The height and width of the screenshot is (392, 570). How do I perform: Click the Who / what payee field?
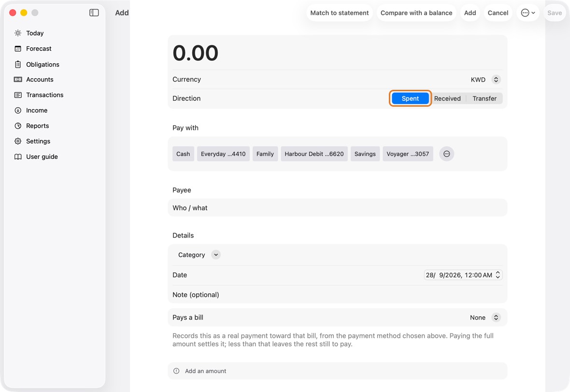[x=337, y=208]
